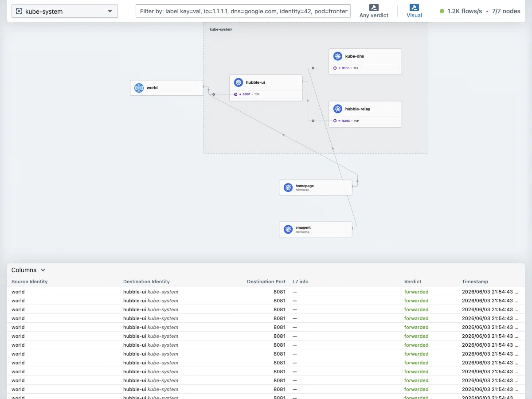
Task: Expand the Columns dropdown
Action: pyautogui.click(x=28, y=270)
